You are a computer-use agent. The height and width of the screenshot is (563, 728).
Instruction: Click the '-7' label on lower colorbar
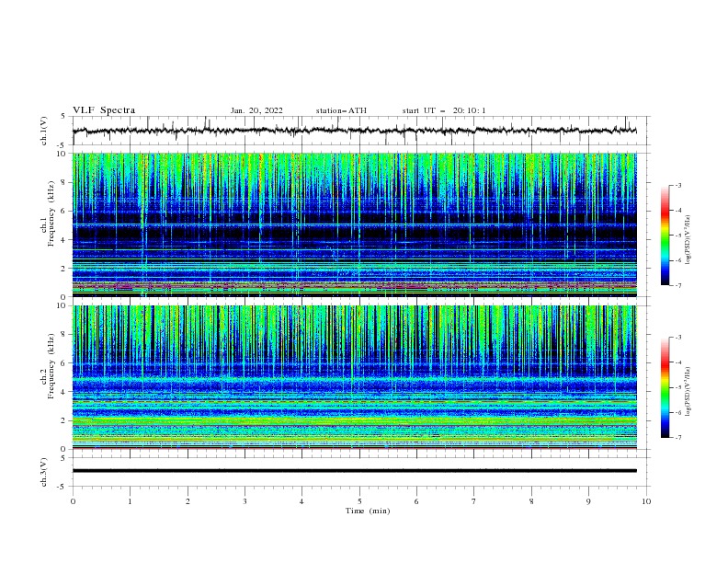point(677,437)
